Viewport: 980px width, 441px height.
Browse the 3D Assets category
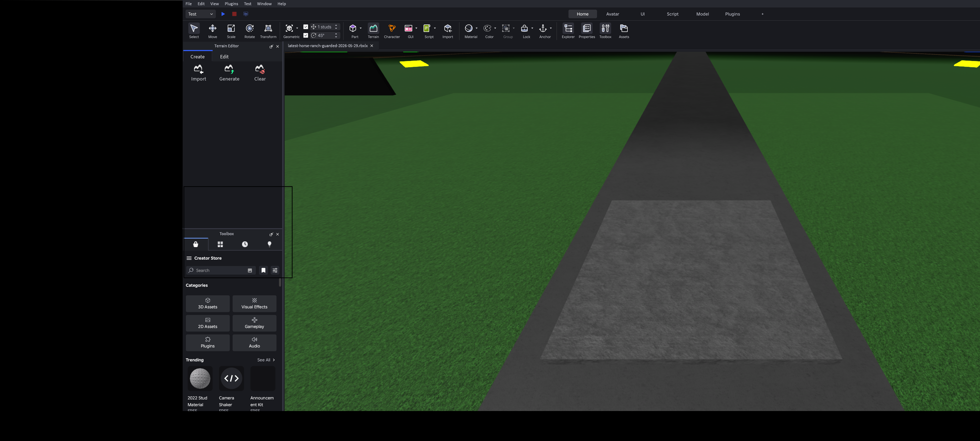tap(208, 304)
